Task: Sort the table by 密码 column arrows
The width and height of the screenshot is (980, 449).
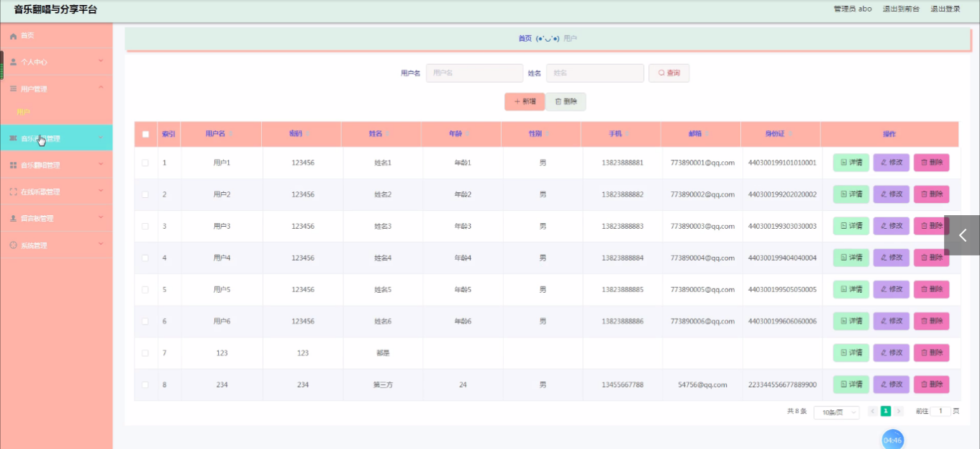Action: tap(308, 134)
